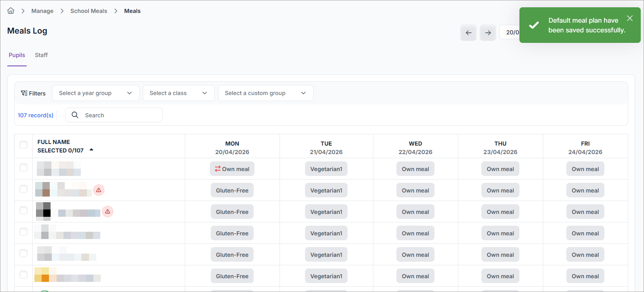The image size is (644, 292).
Task: Toggle the select-all pupils checkbox
Action: tap(23, 145)
